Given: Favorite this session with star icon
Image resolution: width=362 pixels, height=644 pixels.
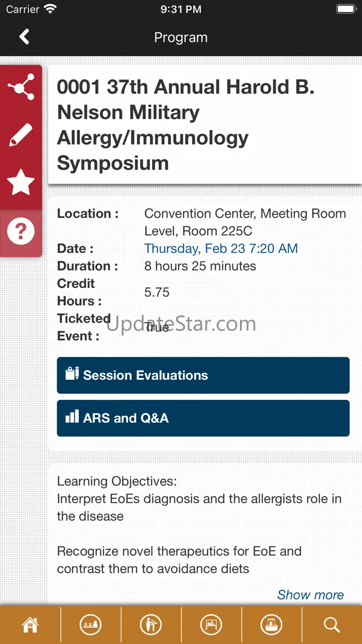Looking at the screenshot, I should click(x=21, y=182).
